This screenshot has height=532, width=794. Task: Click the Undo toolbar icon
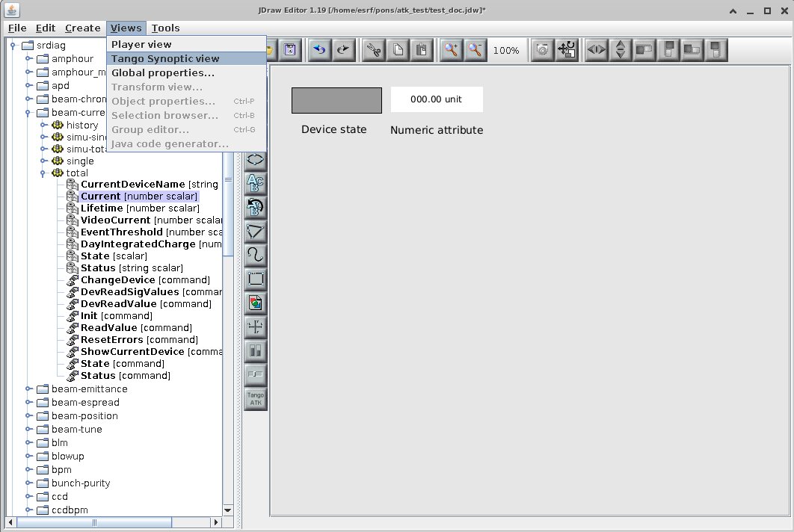click(x=319, y=49)
